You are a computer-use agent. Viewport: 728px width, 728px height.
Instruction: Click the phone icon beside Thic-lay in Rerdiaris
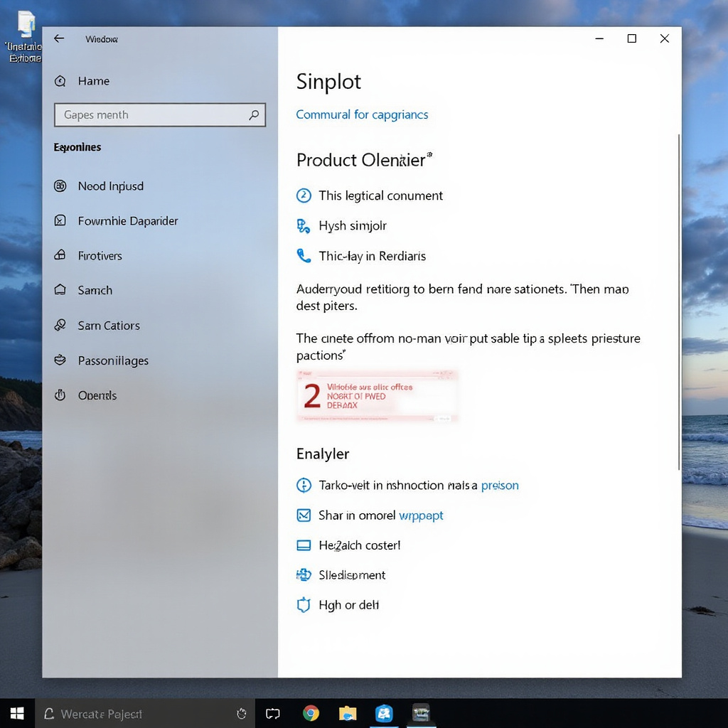click(304, 256)
